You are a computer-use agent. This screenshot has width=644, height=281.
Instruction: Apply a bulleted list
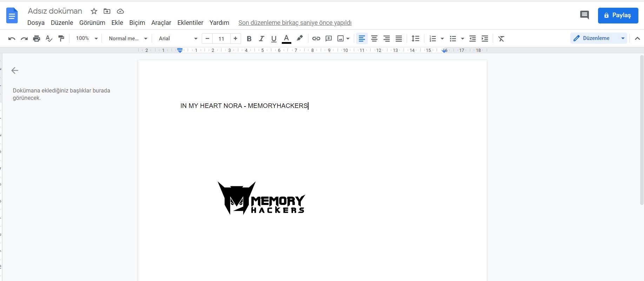point(453,39)
